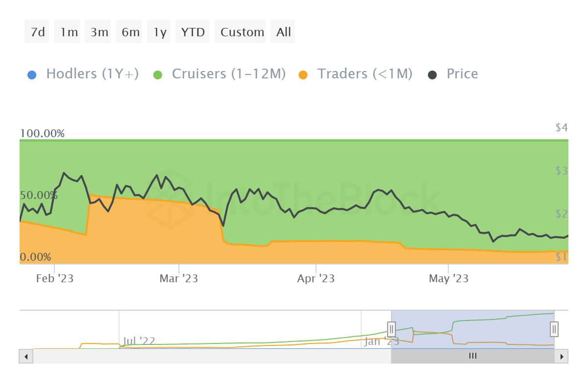
Task: Toggle the Cruisers (1-12M) legend series
Action: [228, 74]
